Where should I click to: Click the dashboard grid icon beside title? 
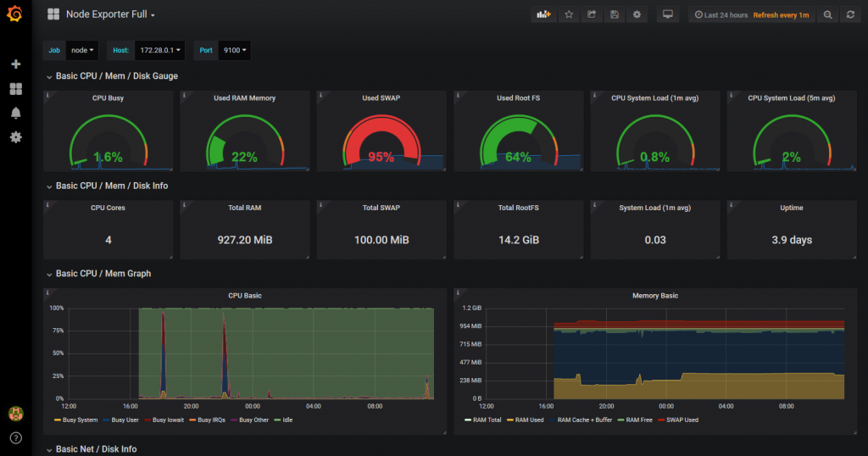click(x=53, y=14)
